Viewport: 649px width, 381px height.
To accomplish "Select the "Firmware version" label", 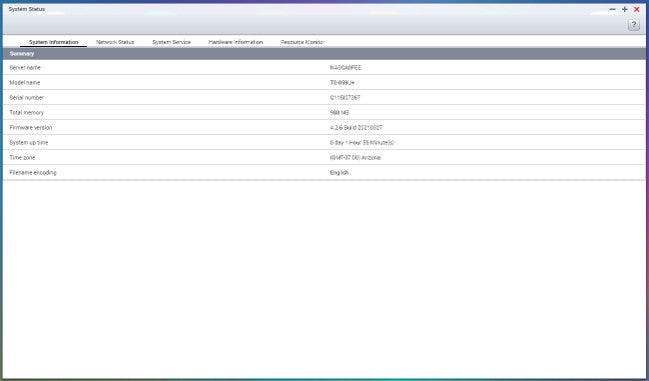I will (x=31, y=127).
